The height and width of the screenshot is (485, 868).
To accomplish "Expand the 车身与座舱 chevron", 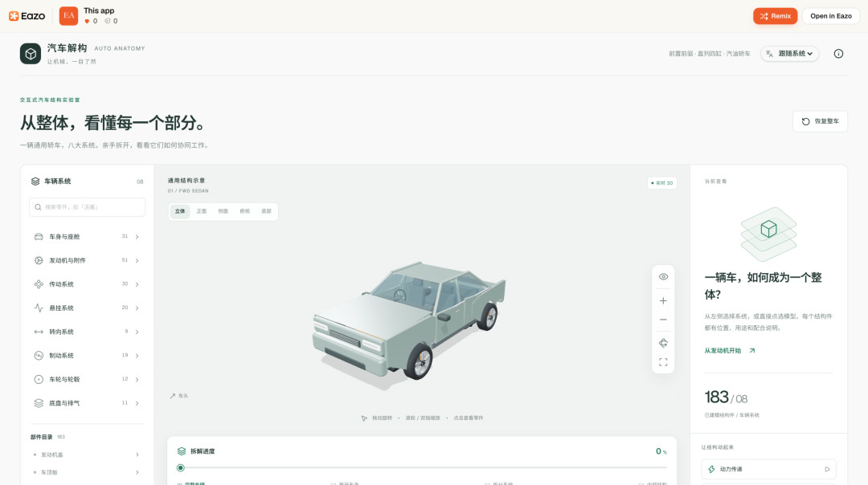I will pyautogui.click(x=137, y=237).
